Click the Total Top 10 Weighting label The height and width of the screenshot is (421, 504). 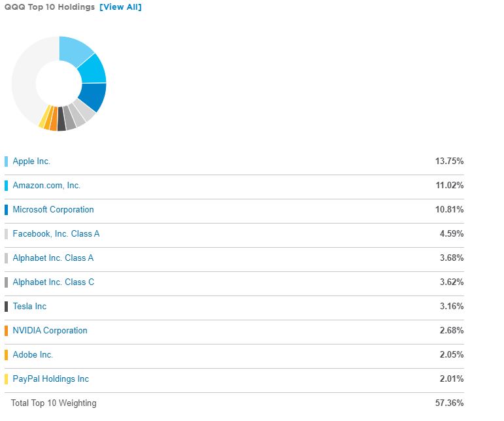54,403
